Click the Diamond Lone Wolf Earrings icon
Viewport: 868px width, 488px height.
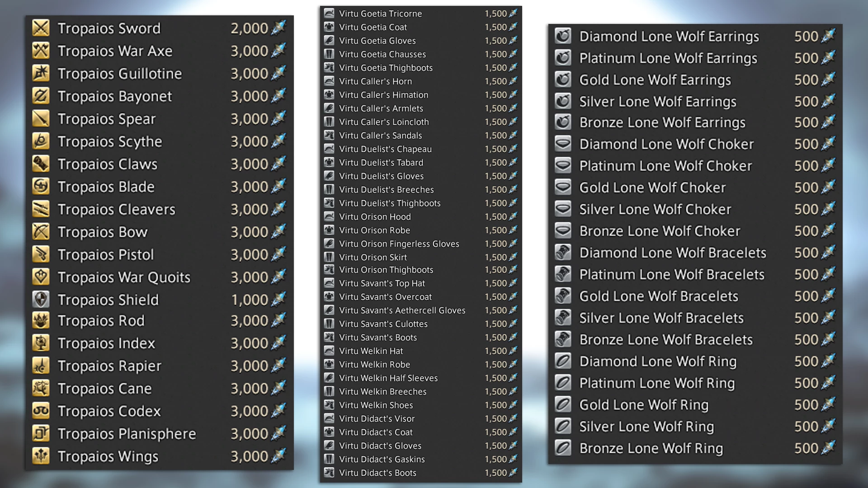point(563,36)
